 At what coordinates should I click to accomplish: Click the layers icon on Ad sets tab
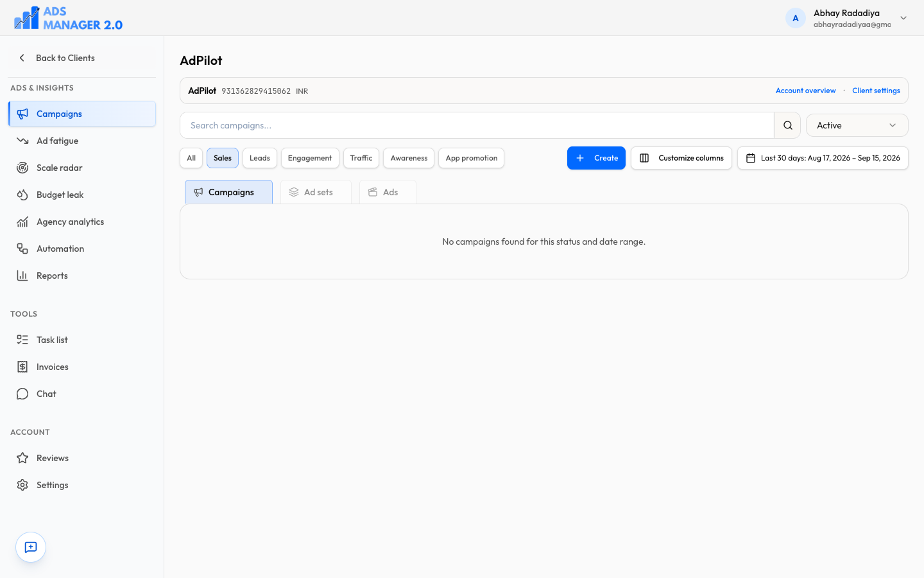click(x=294, y=192)
